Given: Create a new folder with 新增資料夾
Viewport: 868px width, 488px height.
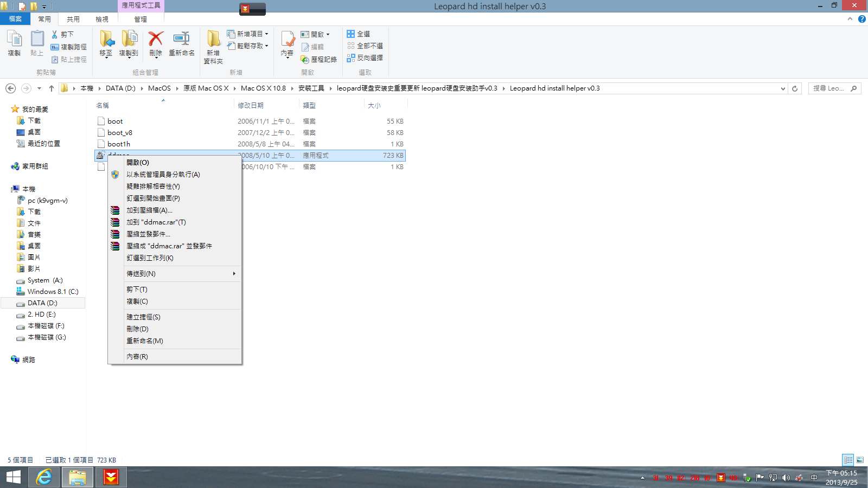Looking at the screenshot, I should tap(213, 47).
